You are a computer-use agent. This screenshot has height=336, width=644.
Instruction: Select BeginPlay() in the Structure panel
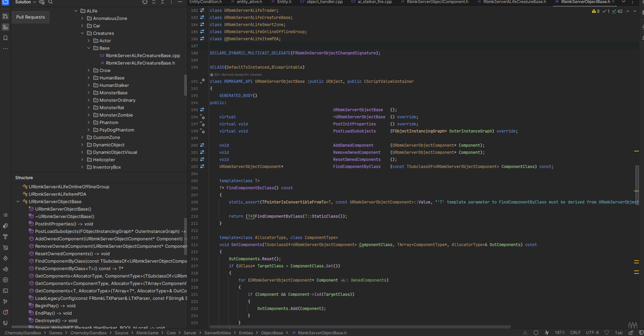click(50, 305)
